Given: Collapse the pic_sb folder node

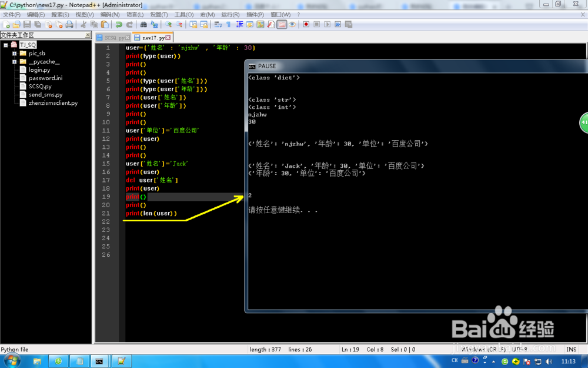Looking at the screenshot, I should (15, 54).
